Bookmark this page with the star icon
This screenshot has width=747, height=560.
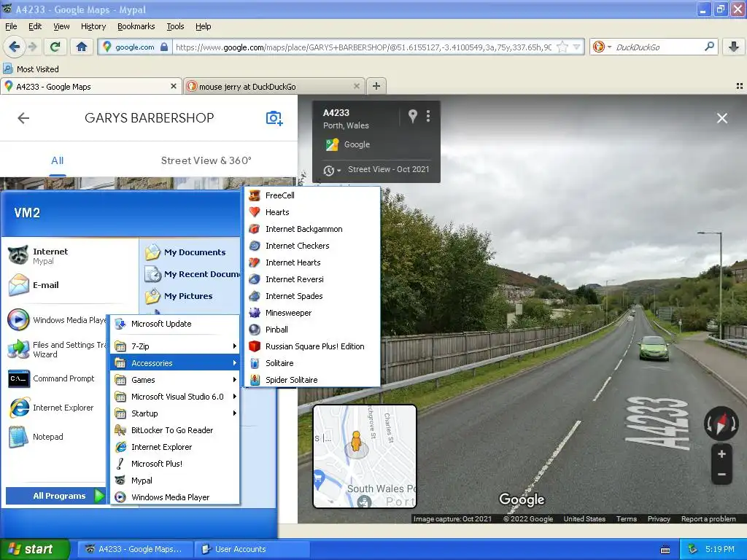pos(562,47)
